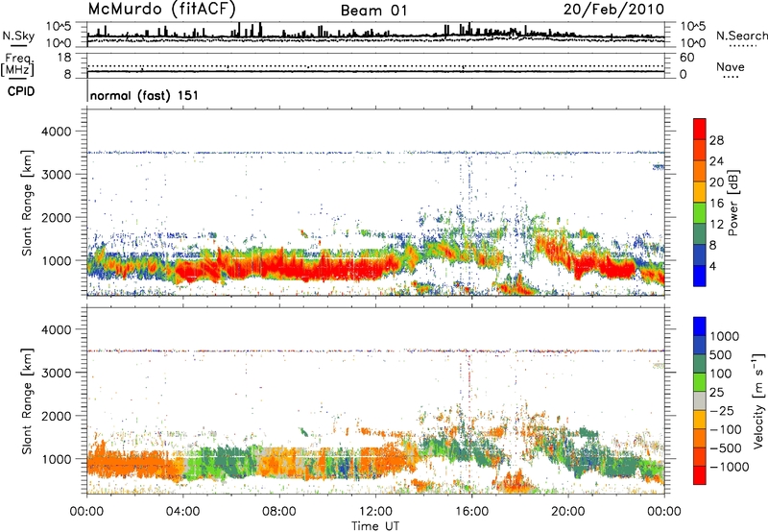The image size is (768, 532).
Task: Click the "28" Power colorbar value
Action: pos(716,140)
